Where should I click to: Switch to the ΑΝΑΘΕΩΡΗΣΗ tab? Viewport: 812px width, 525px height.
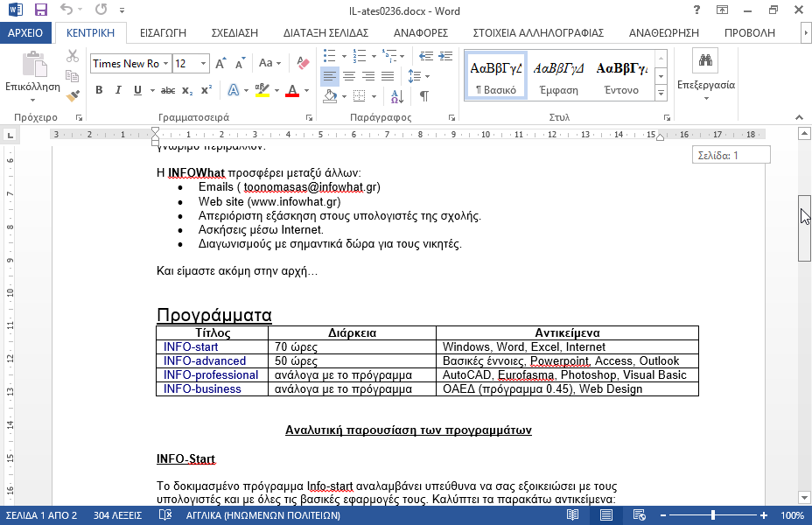[x=664, y=32]
